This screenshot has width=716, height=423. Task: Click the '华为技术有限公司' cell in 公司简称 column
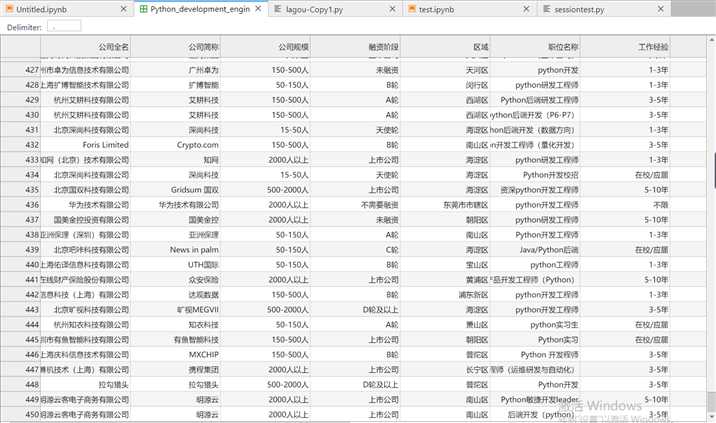tap(175, 205)
